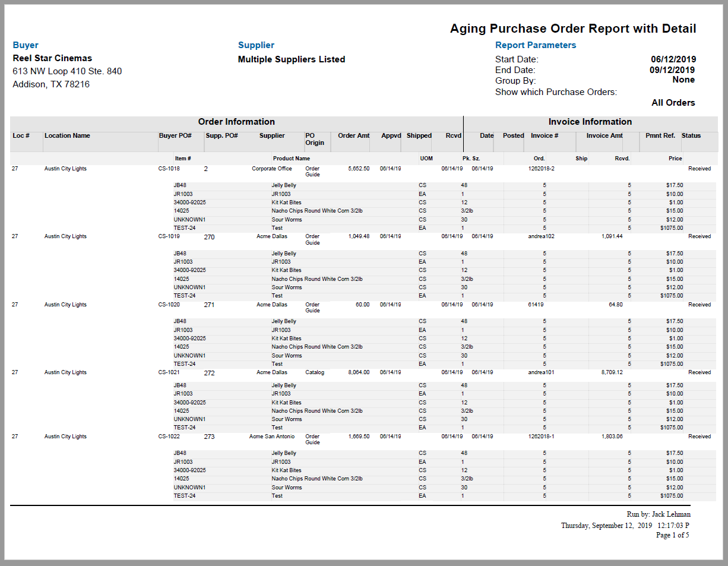This screenshot has width=728, height=566.
Task: Choose All Orders purchase order filter
Action: (673, 102)
